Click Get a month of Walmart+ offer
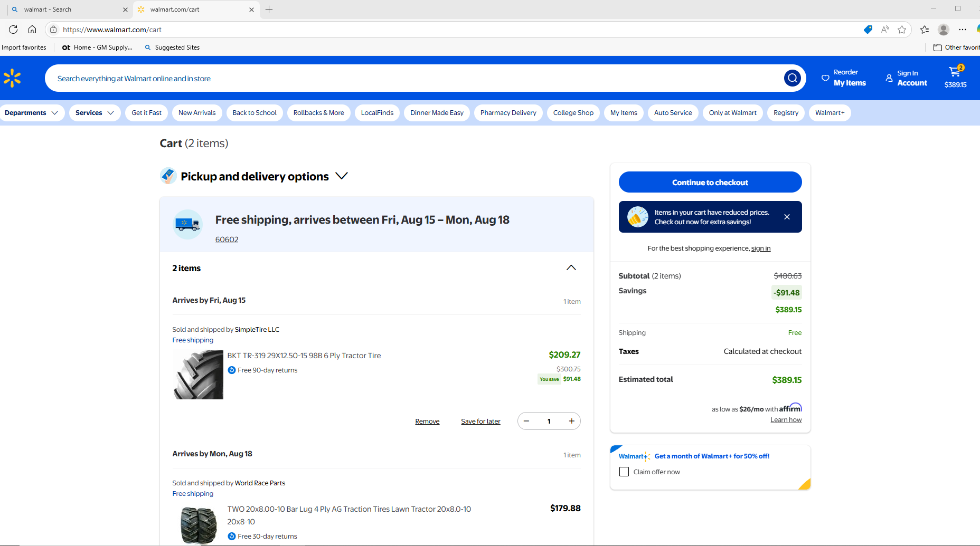This screenshot has width=980, height=546. 712,456
